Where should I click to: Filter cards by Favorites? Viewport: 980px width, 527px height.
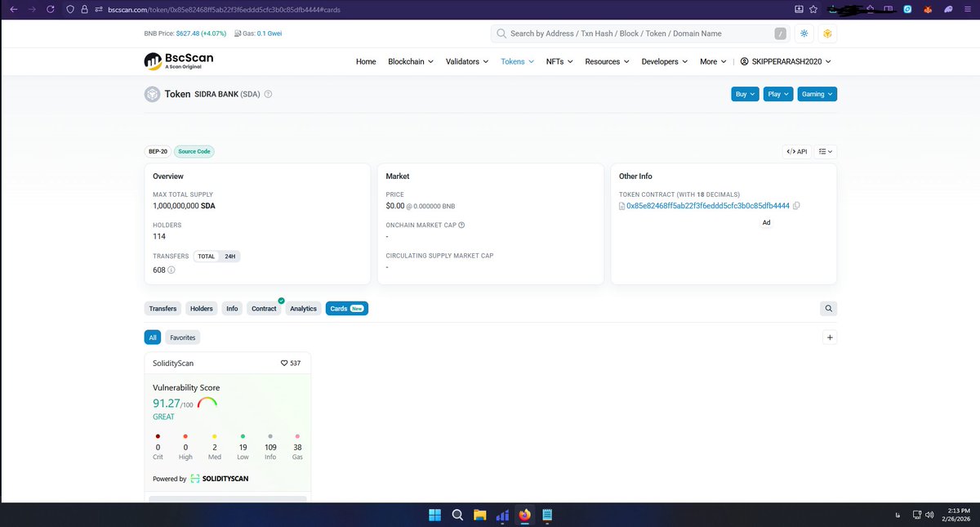coord(183,337)
